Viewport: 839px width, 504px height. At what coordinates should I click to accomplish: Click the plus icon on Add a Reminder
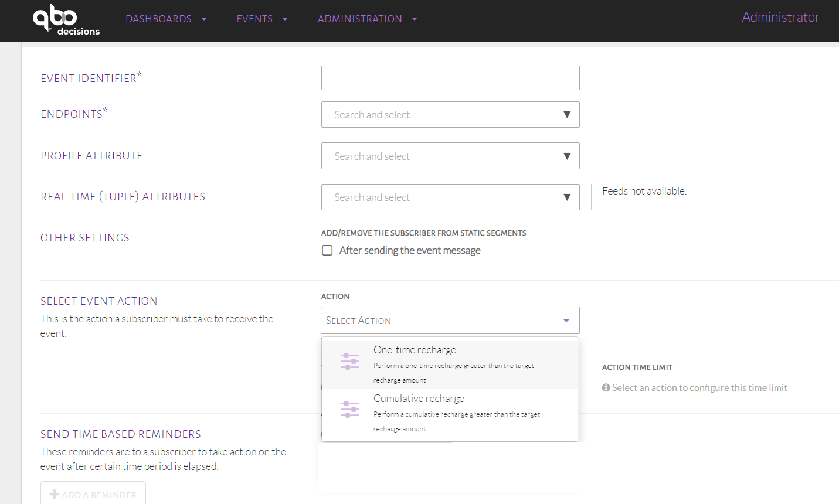tap(55, 494)
